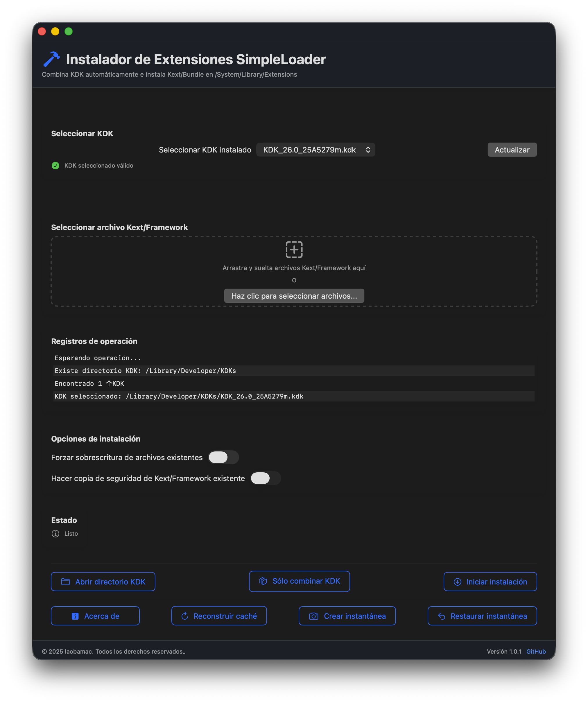
Task: Toggle Hacer copia de seguridad switch
Action: click(x=266, y=478)
